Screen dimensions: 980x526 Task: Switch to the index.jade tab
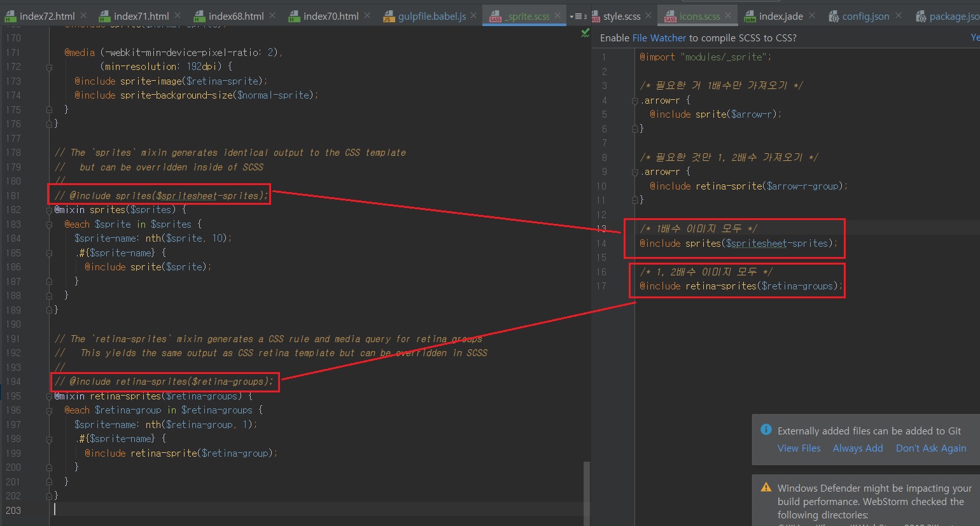pyautogui.click(x=780, y=17)
